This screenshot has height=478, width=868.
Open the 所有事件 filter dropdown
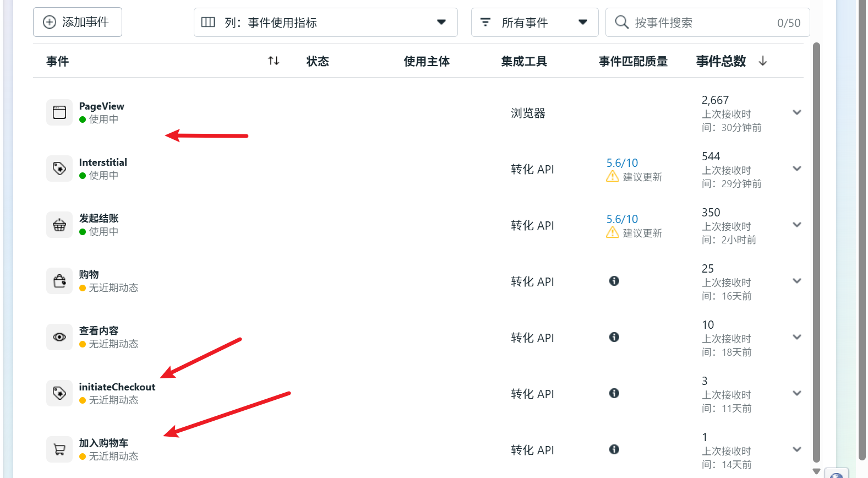pyautogui.click(x=534, y=23)
